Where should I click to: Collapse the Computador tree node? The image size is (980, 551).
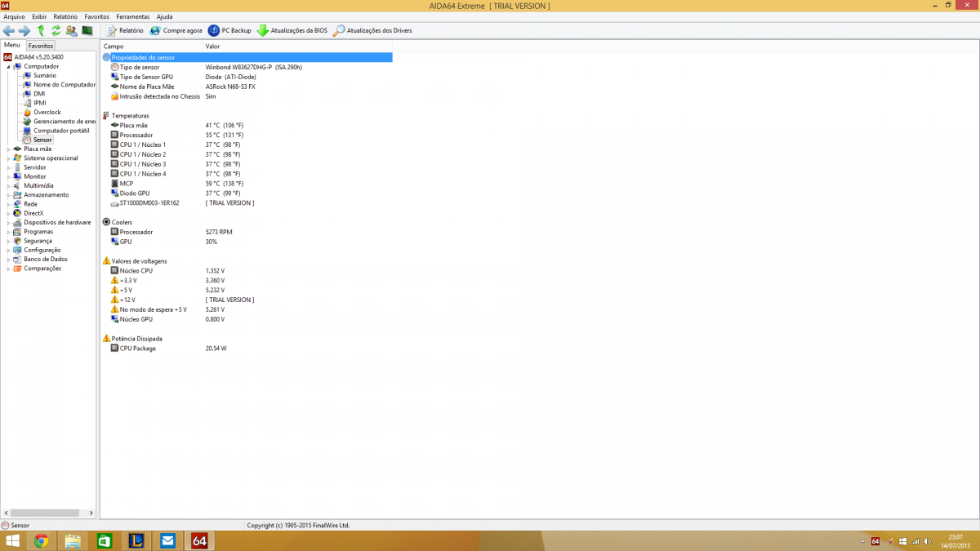8,66
